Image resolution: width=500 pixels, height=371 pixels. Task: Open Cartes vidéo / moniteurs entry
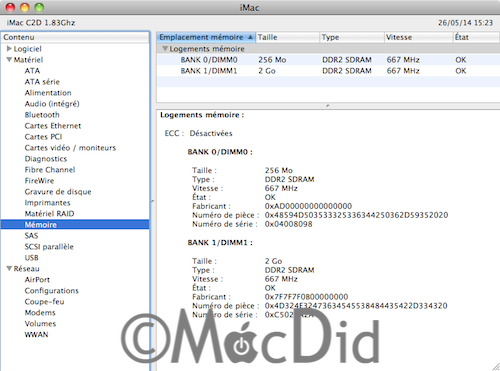70,148
